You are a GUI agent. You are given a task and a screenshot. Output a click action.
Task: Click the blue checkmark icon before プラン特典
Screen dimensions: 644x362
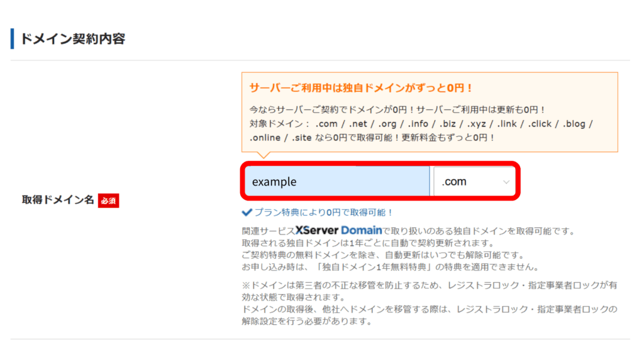click(247, 212)
